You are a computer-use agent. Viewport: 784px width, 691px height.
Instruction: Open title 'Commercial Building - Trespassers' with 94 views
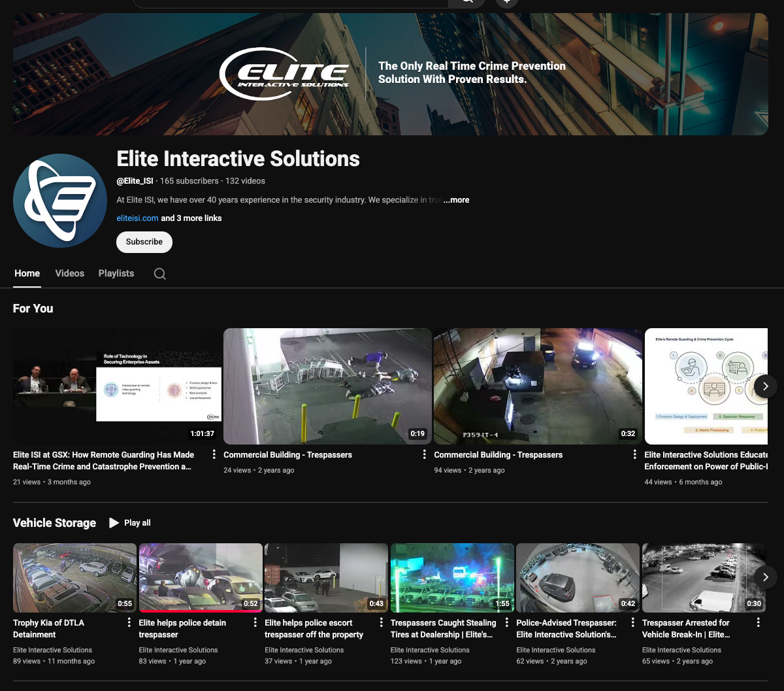498,454
